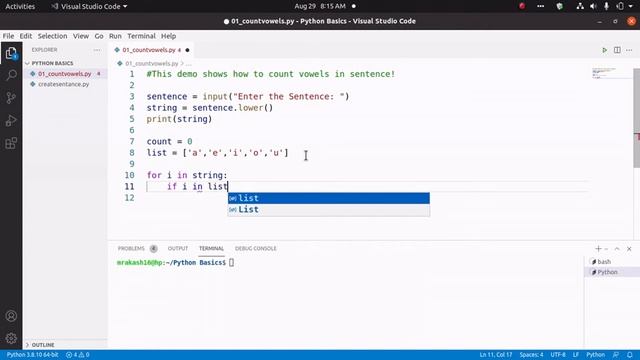The image size is (640, 360).
Task: Open the File menu
Action: (8, 36)
